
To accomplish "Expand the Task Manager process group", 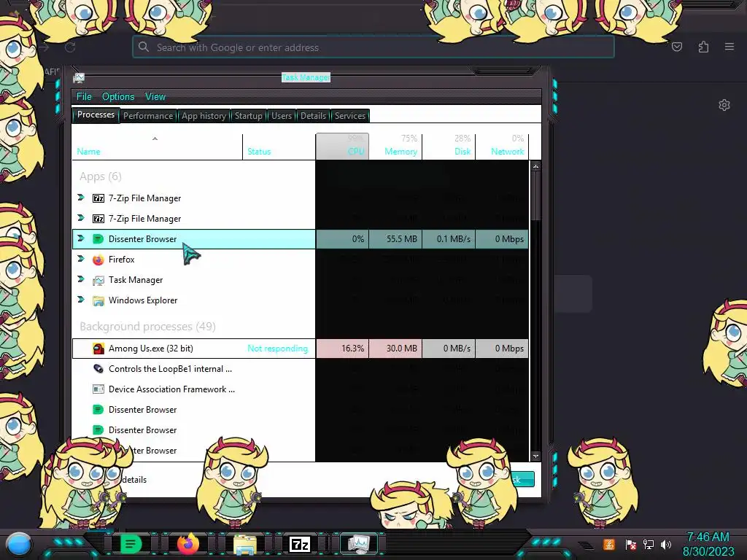I will point(81,279).
